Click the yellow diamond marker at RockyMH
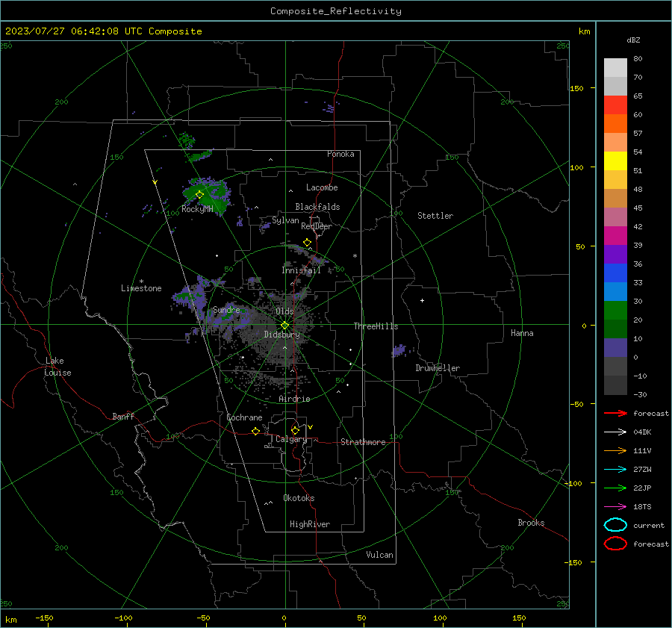672x628 pixels. pyautogui.click(x=199, y=195)
